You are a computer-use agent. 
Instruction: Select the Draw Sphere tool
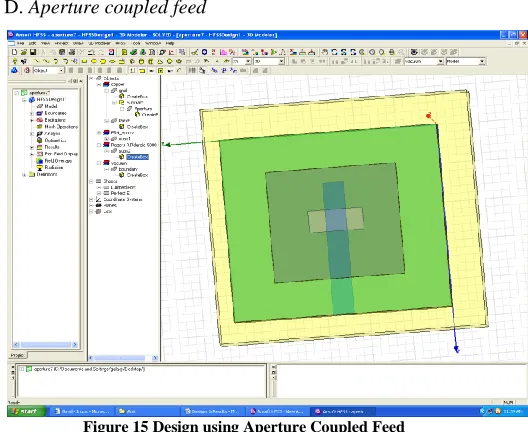coord(170,61)
